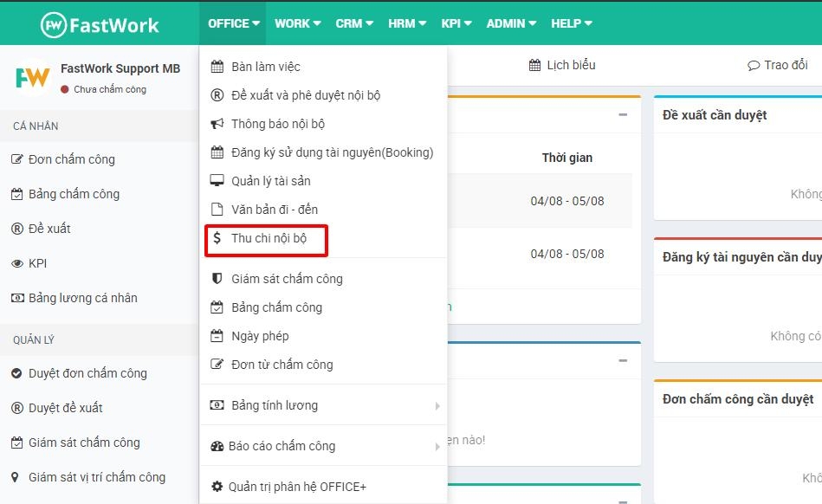
Task: Open Thông báo nội bộ via its megaphone icon
Action: [216, 123]
